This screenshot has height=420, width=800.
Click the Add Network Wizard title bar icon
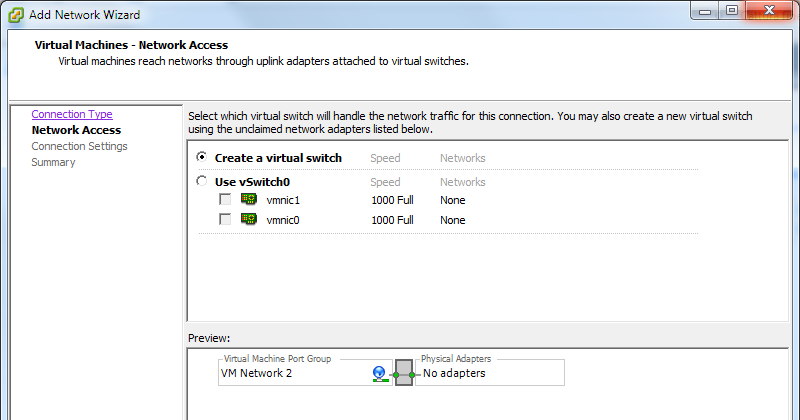pyautogui.click(x=16, y=15)
